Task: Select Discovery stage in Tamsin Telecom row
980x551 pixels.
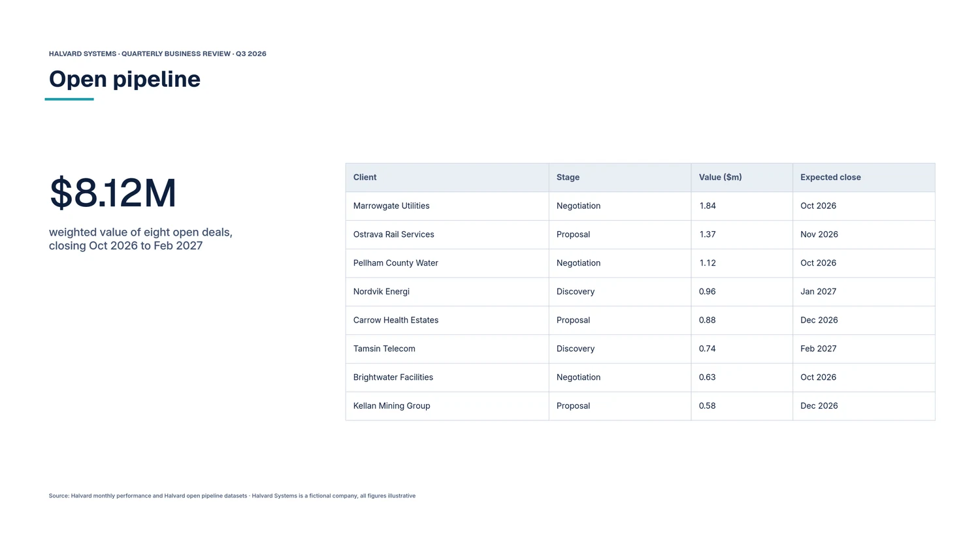Action: click(620, 349)
